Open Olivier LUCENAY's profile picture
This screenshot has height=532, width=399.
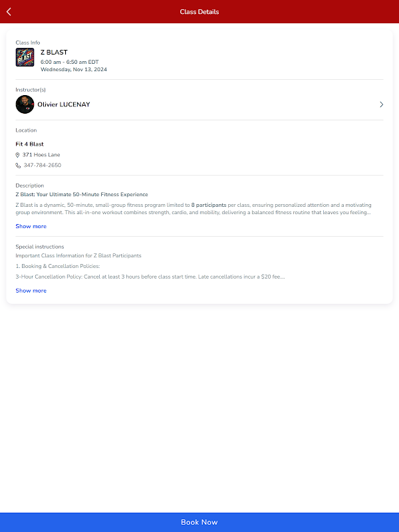[25, 104]
